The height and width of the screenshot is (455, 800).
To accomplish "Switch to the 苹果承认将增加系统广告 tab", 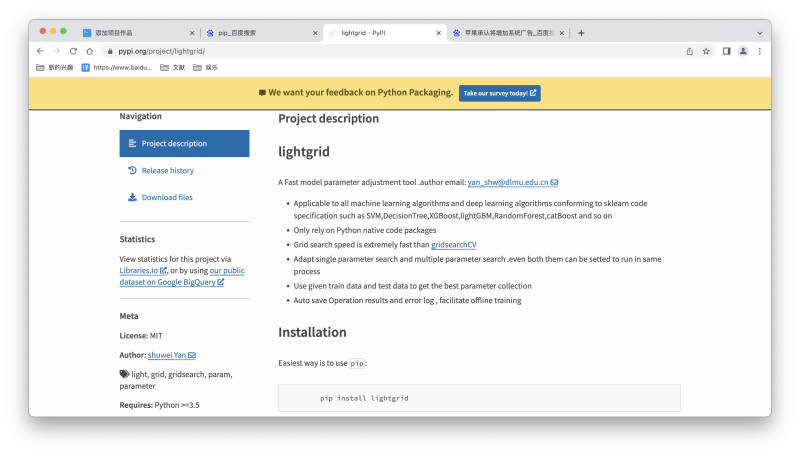I will click(509, 33).
